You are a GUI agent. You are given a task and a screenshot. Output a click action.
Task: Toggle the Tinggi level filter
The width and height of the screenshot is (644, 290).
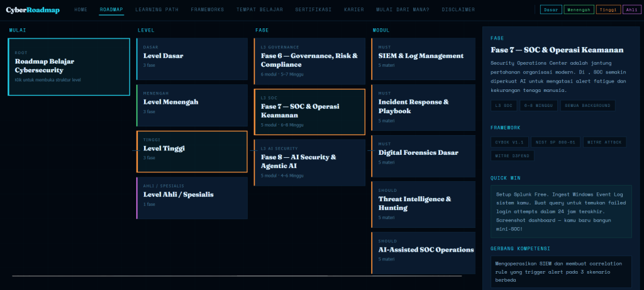608,9
